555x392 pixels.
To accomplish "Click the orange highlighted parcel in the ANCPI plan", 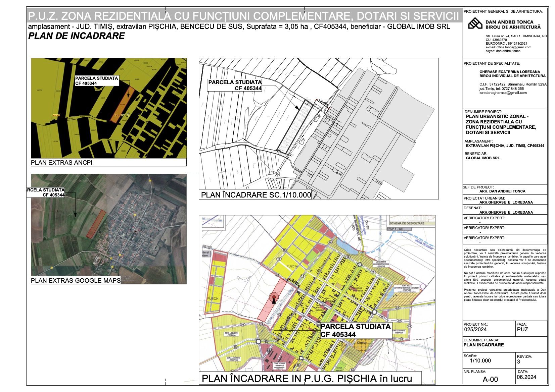I will (123, 103).
